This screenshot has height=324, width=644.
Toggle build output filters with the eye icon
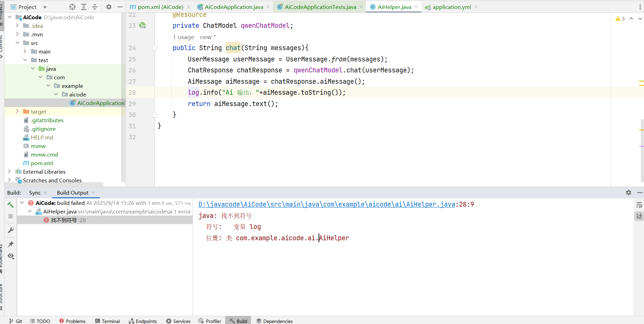pyautogui.click(x=10, y=256)
